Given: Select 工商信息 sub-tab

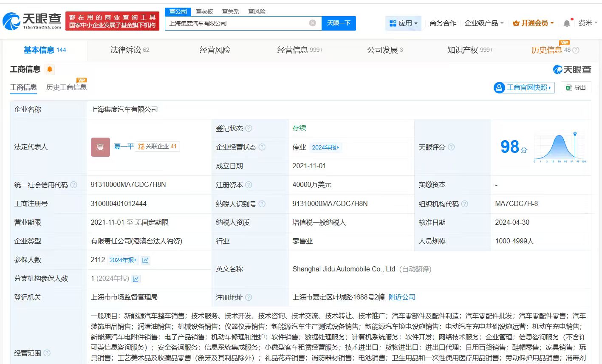Looking at the screenshot, I should pyautogui.click(x=23, y=87).
